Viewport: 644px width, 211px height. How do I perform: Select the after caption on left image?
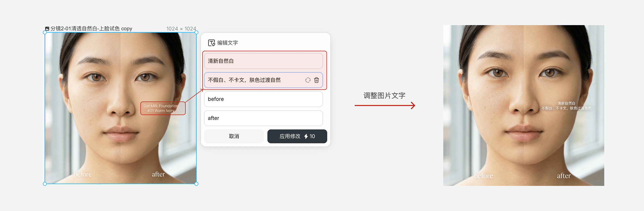158,174
